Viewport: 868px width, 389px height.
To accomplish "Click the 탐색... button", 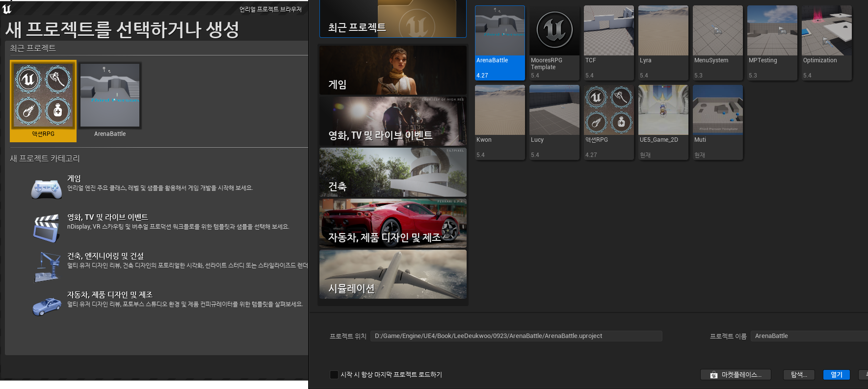I will point(799,375).
